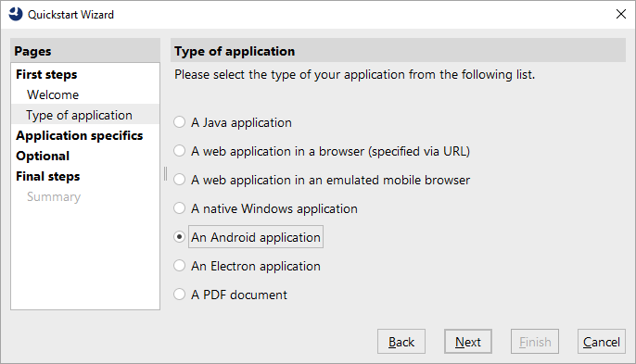Click the splitter handle beside Pages panel
Image resolution: width=636 pixels, height=364 pixels.
pos(165,173)
